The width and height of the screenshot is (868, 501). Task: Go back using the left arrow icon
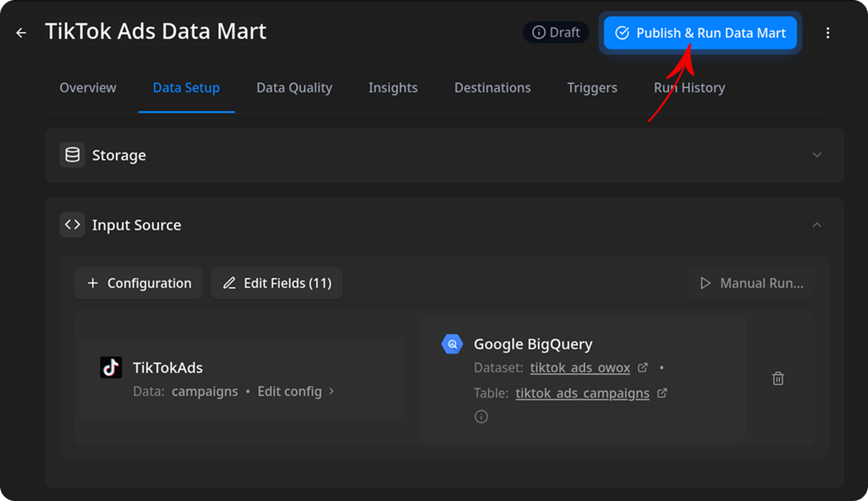tap(22, 33)
